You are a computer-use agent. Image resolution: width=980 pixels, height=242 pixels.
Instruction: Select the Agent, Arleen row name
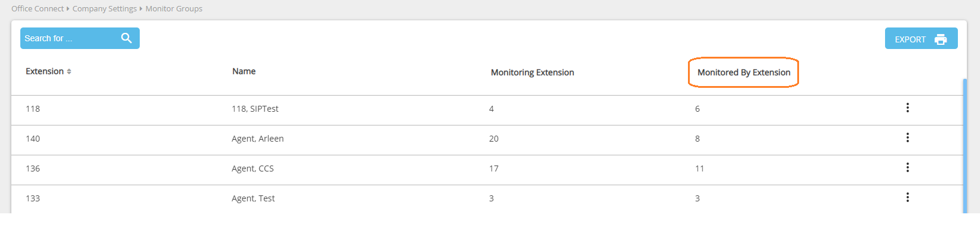257,139
